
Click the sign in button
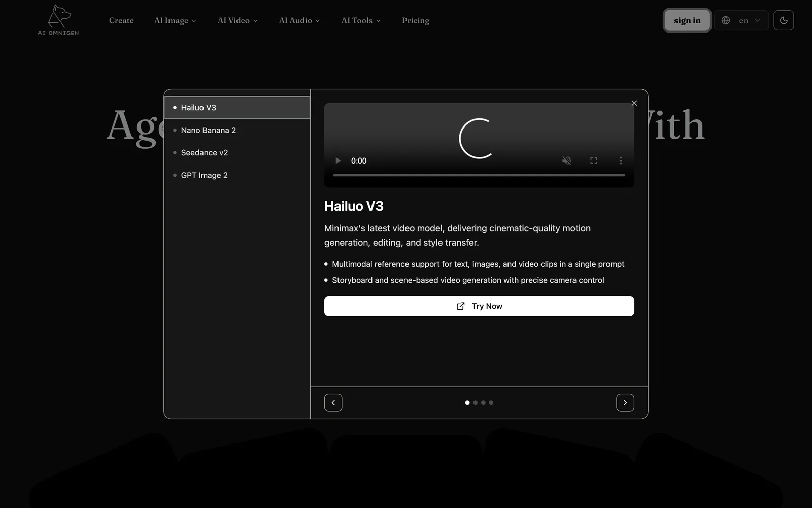687,20
